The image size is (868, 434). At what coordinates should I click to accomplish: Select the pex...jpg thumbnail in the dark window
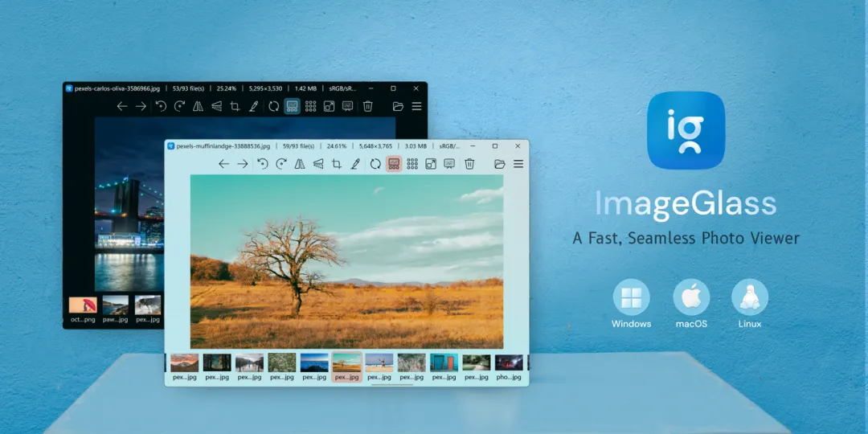pyautogui.click(x=148, y=309)
